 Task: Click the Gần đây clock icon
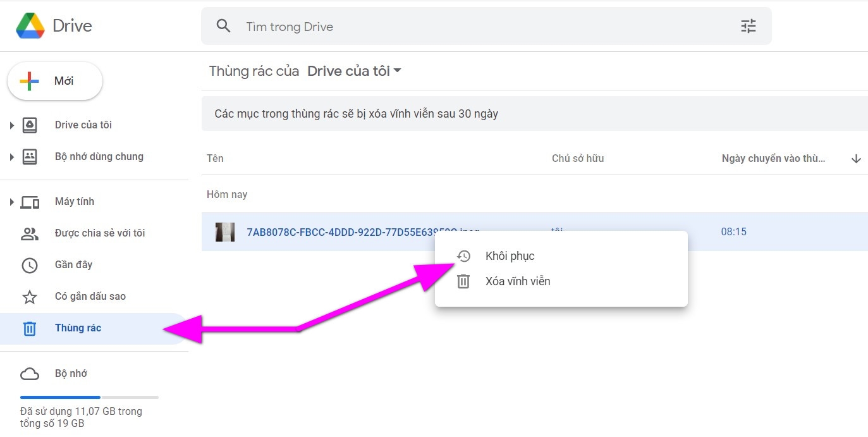click(x=29, y=265)
